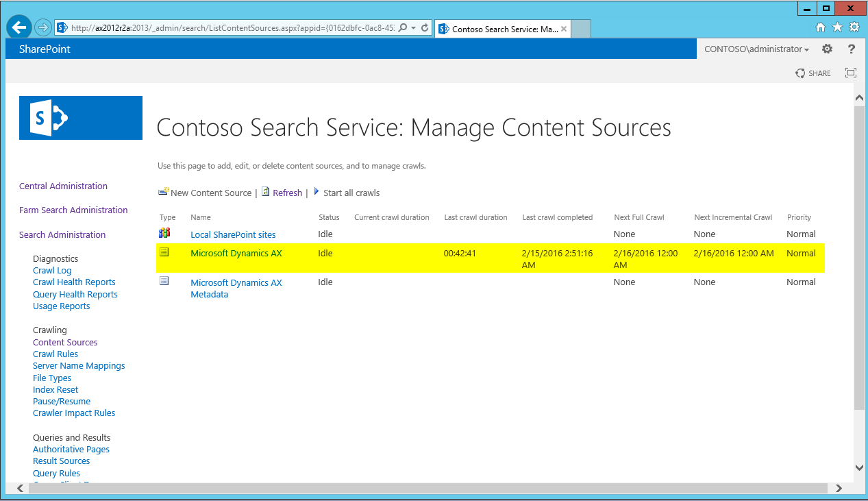The width and height of the screenshot is (868, 501).
Task: Click the Microsoft Dynamics AX Metadata type icon
Action: 164,281
